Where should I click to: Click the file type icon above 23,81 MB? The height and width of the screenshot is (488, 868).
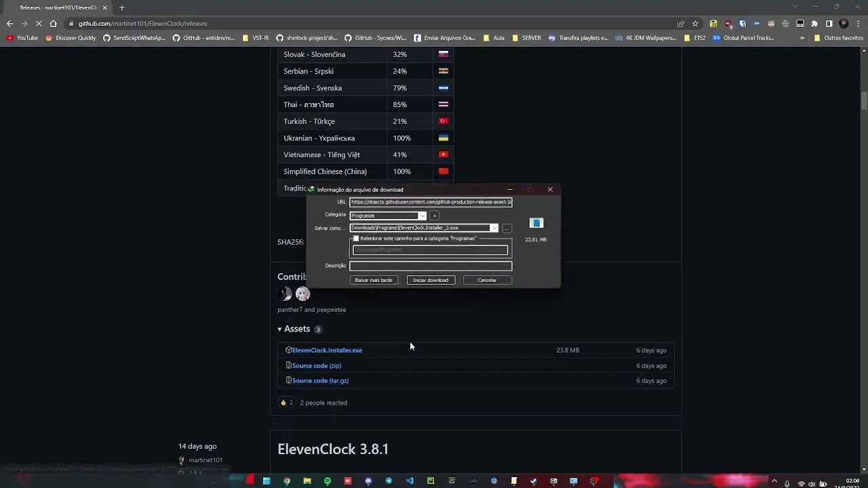(x=536, y=223)
